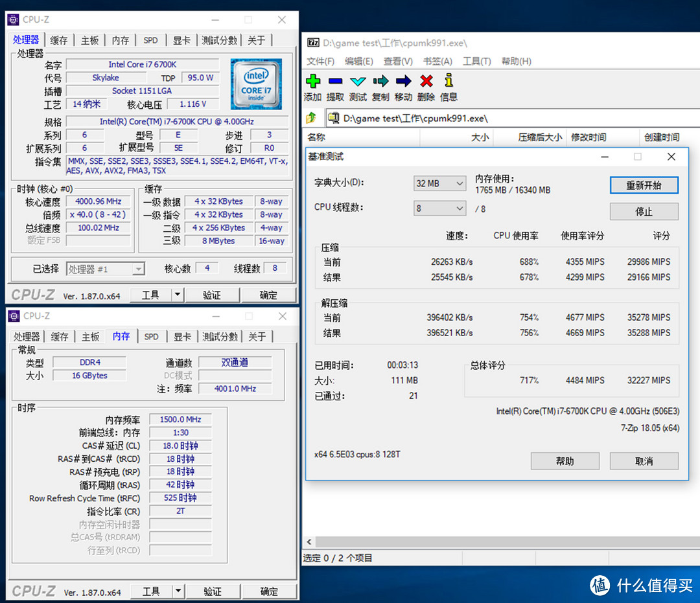Click top CPU-Z window title icon
Screen dimensions: 700x603
click(14, 19)
